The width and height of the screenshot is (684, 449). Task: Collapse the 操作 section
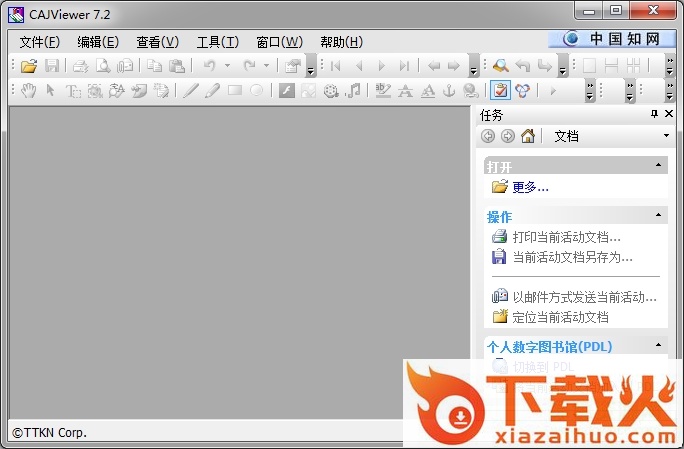pyautogui.click(x=659, y=215)
